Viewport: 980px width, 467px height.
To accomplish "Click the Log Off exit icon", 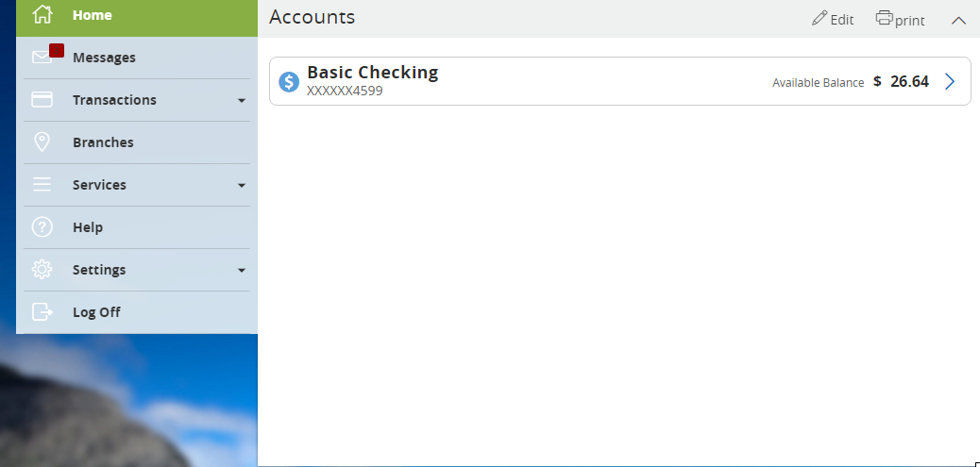I will [x=42, y=312].
